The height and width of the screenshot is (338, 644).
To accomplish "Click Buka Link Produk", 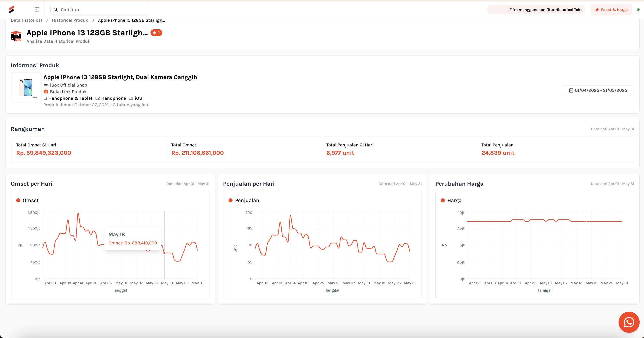I will coord(68,92).
